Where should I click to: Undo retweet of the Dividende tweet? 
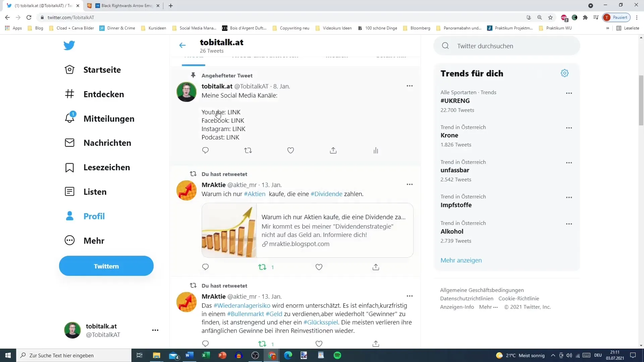tap(262, 267)
